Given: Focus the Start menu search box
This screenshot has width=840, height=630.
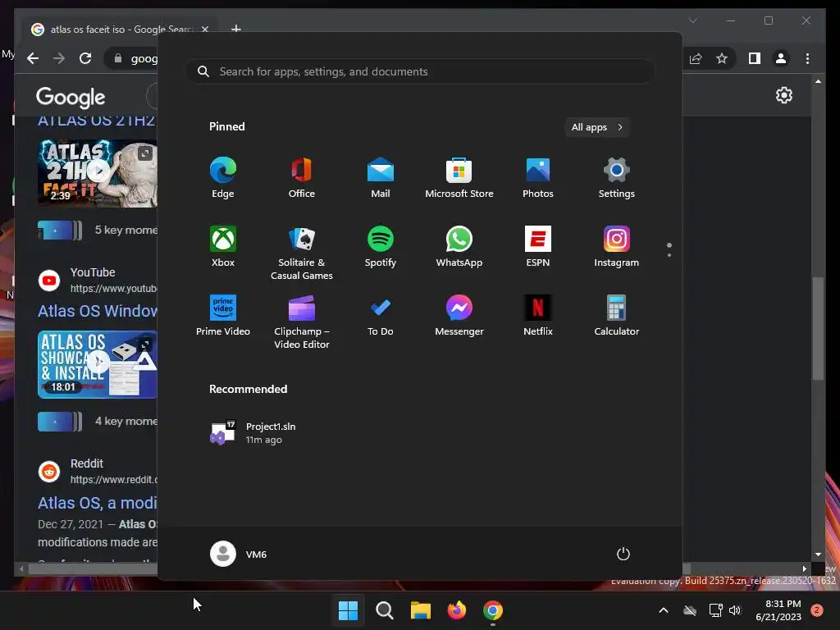Looking at the screenshot, I should coord(421,71).
